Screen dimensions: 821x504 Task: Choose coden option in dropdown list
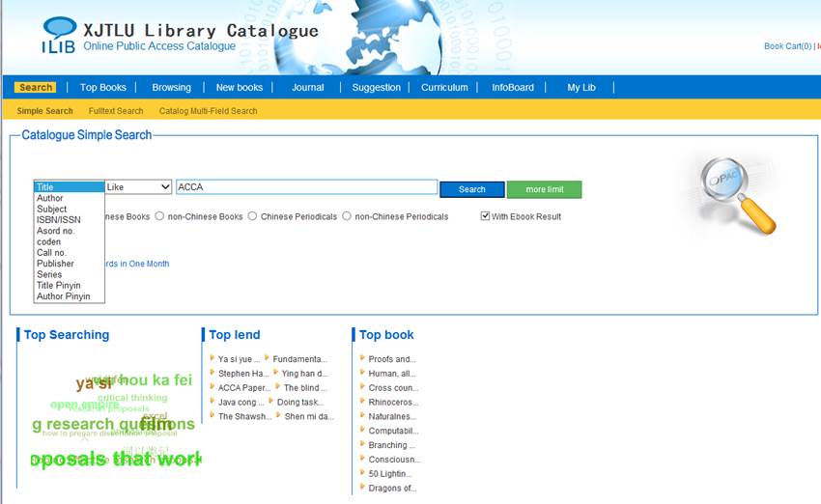point(70,241)
